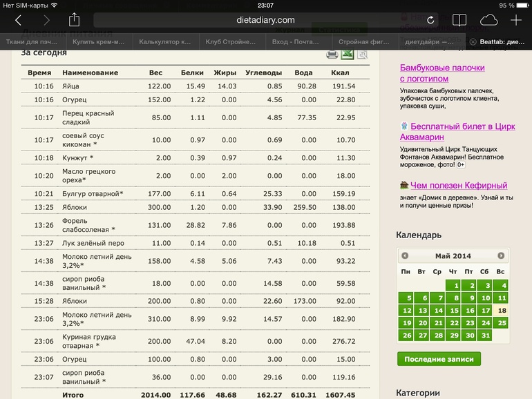Go to next month in calendar
Image resolution: width=532 pixels, height=399 pixels.
pos(501,255)
